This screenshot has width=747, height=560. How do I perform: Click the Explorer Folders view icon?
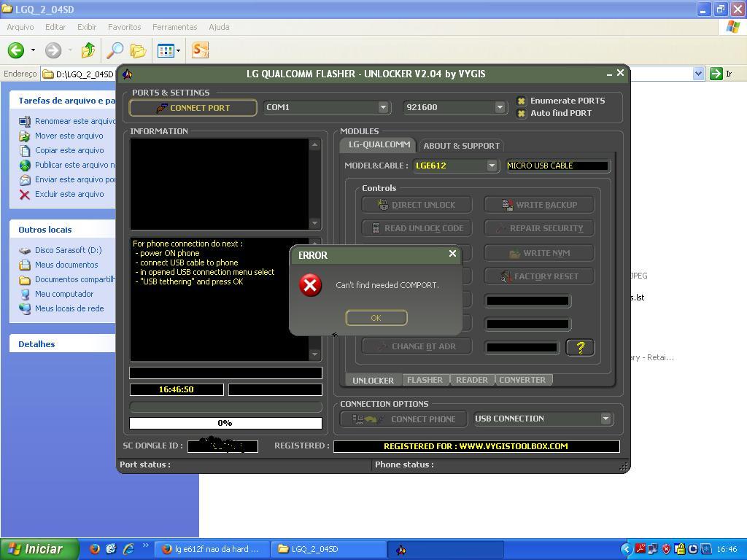pos(138,50)
